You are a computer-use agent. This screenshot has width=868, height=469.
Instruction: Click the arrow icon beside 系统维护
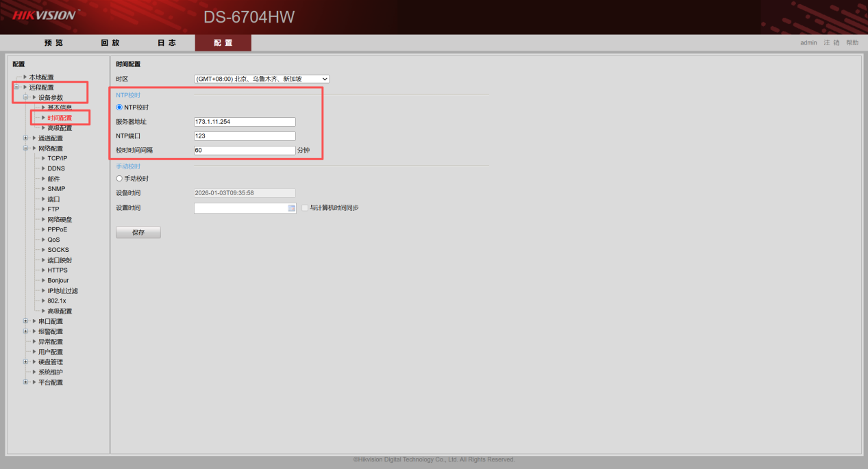tap(34, 372)
